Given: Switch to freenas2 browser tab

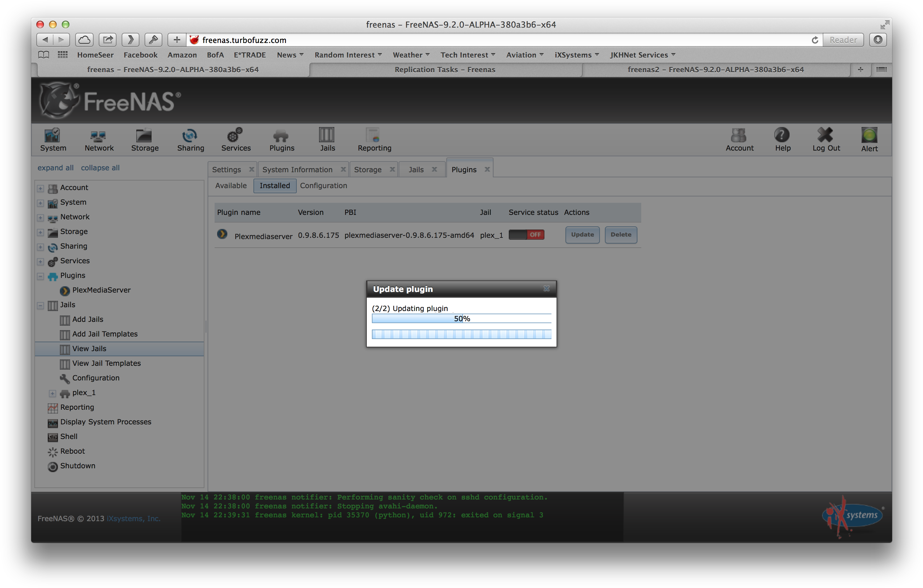Looking at the screenshot, I should click(x=715, y=70).
